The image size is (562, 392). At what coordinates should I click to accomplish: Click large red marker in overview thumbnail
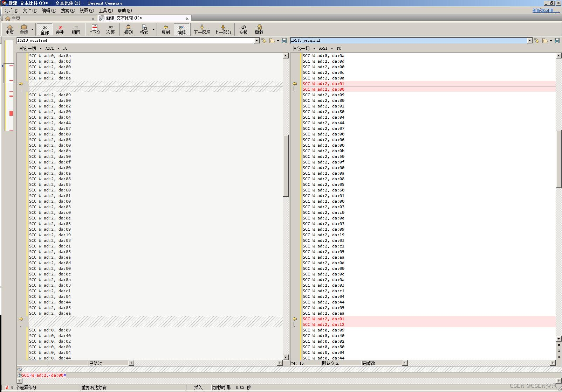click(x=11, y=113)
